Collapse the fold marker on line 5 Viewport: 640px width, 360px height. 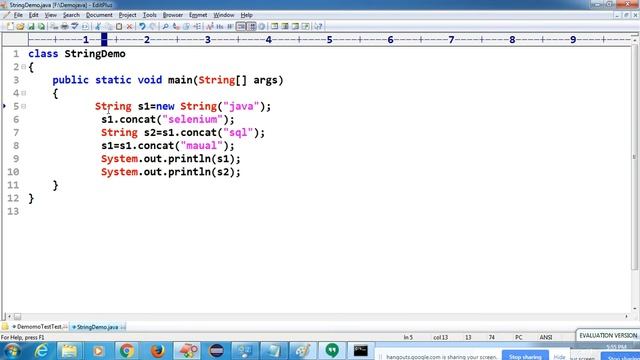click(24, 106)
